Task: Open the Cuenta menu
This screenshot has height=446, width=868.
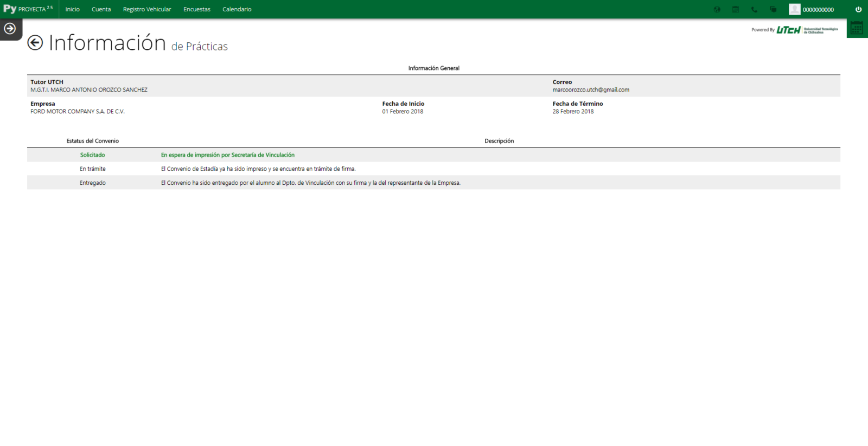Action: (101, 9)
